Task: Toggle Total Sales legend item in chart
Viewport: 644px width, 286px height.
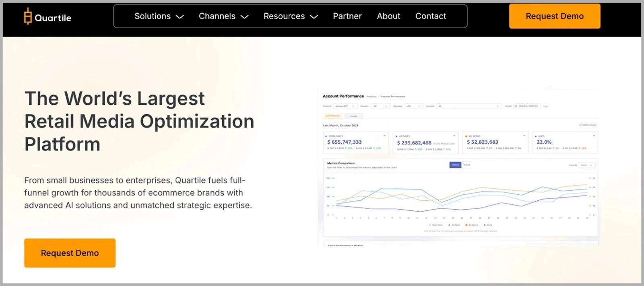Action: point(436,225)
